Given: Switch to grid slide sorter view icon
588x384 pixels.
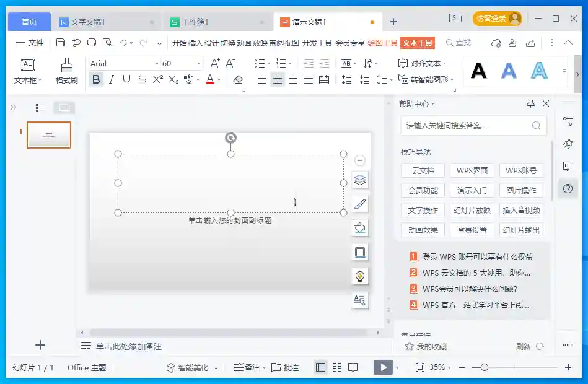Looking at the screenshot, I should coord(336,367).
